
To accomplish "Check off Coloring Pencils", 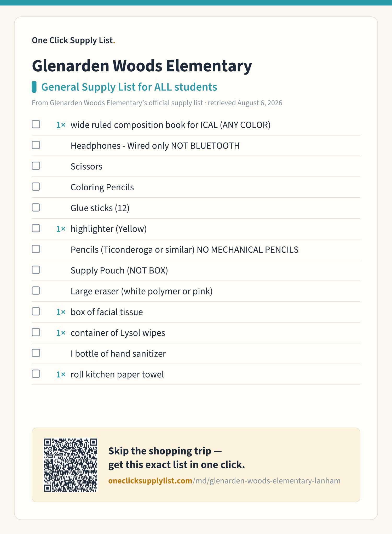I will [x=36, y=187].
